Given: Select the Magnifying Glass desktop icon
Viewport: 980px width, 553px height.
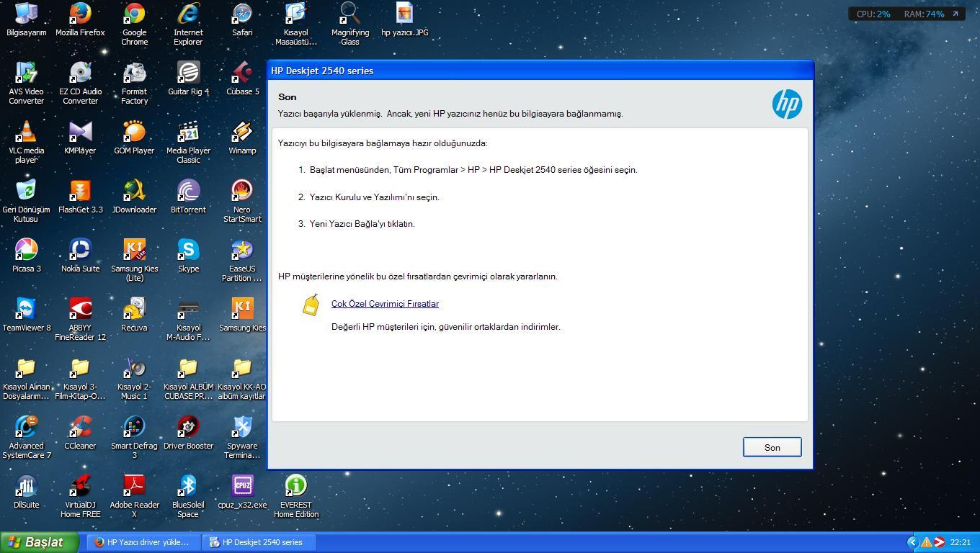Looking at the screenshot, I should tap(350, 24).
